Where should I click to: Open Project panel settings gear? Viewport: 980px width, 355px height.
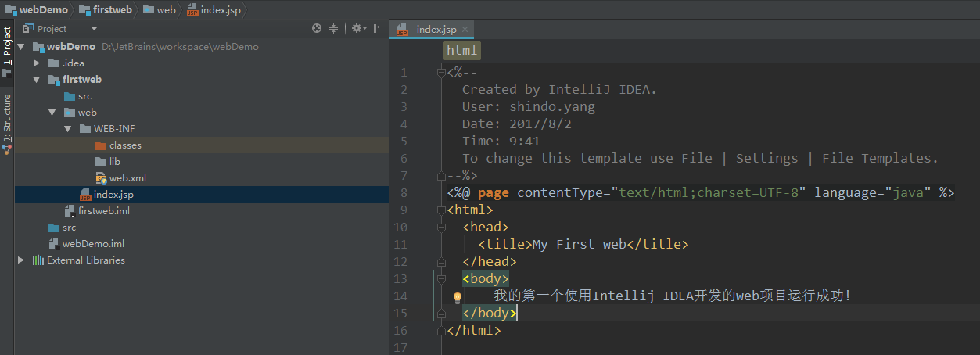tap(357, 28)
